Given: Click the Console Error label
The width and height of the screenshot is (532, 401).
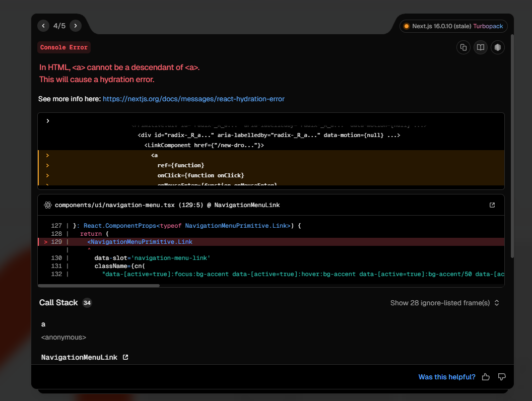Looking at the screenshot, I should coord(64,47).
